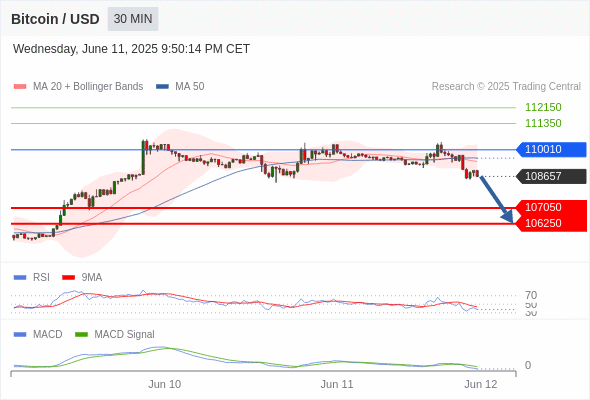Click the RSI legend blue swatch
Screen dimensions: 590x400
tap(20, 277)
